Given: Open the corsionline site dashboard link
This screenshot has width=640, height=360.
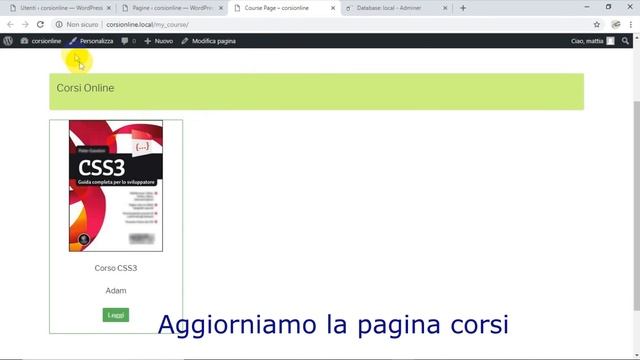Looking at the screenshot, I should tap(41, 41).
